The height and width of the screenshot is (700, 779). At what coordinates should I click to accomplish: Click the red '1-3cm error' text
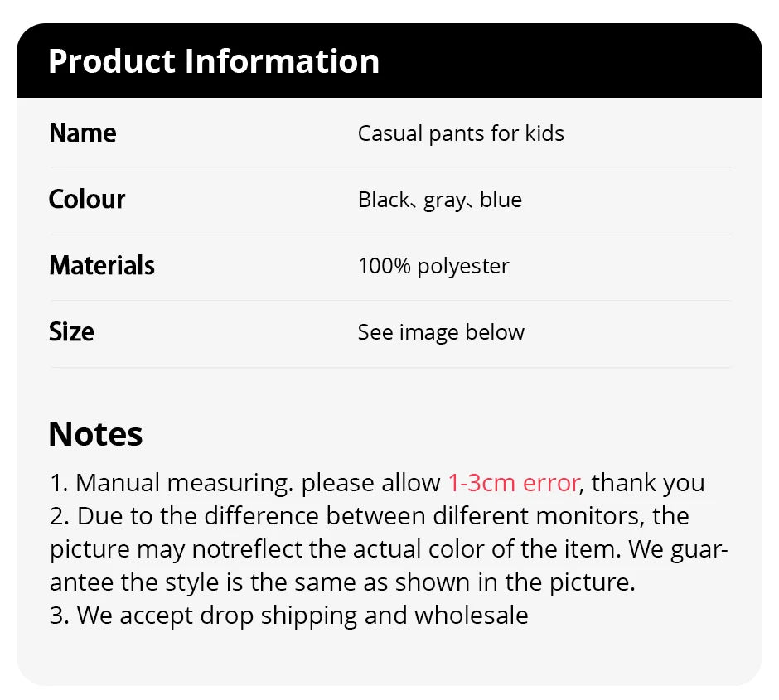pyautogui.click(x=514, y=483)
